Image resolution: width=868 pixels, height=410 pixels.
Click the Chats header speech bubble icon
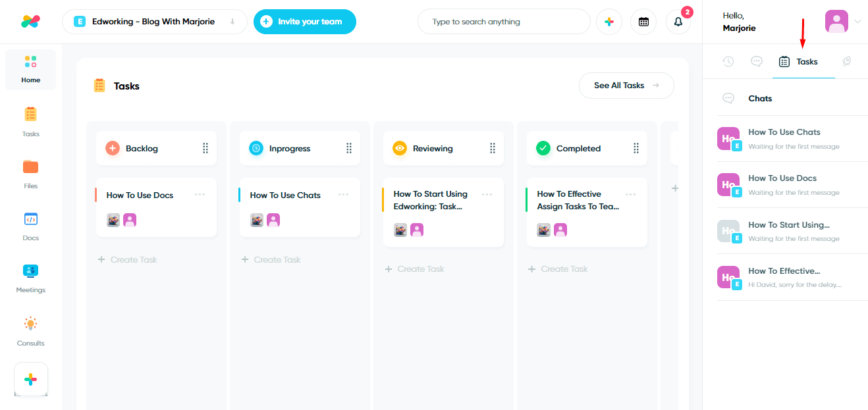coord(728,98)
